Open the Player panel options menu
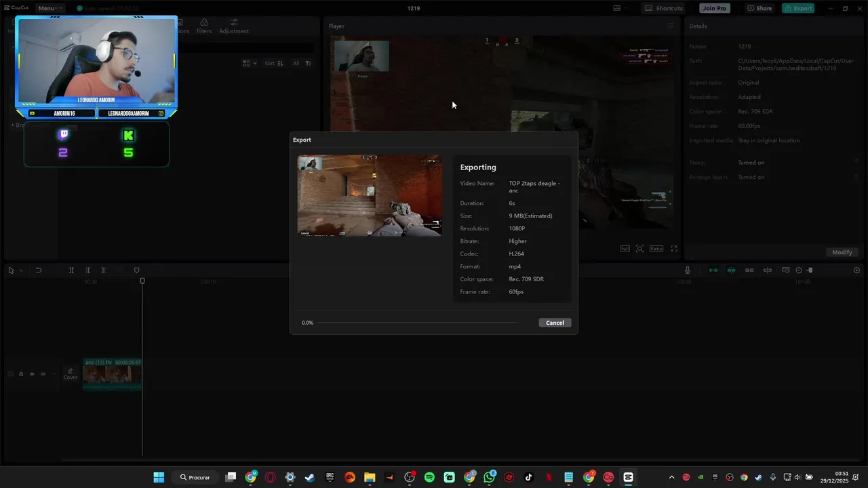Image resolution: width=868 pixels, height=488 pixels. [671, 26]
